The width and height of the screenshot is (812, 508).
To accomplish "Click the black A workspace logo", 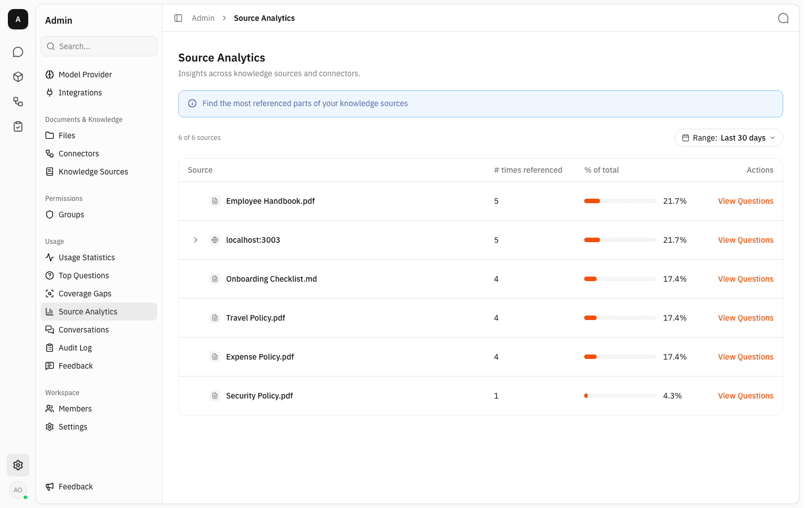I will tap(18, 19).
